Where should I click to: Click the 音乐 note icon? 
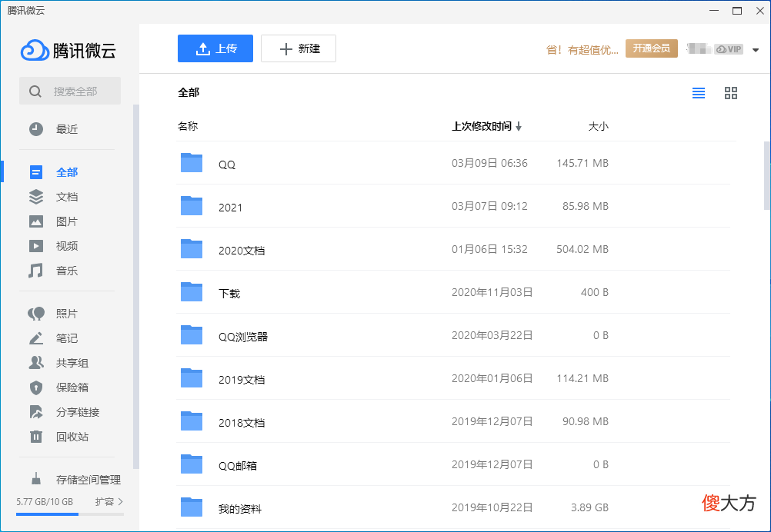click(x=35, y=271)
